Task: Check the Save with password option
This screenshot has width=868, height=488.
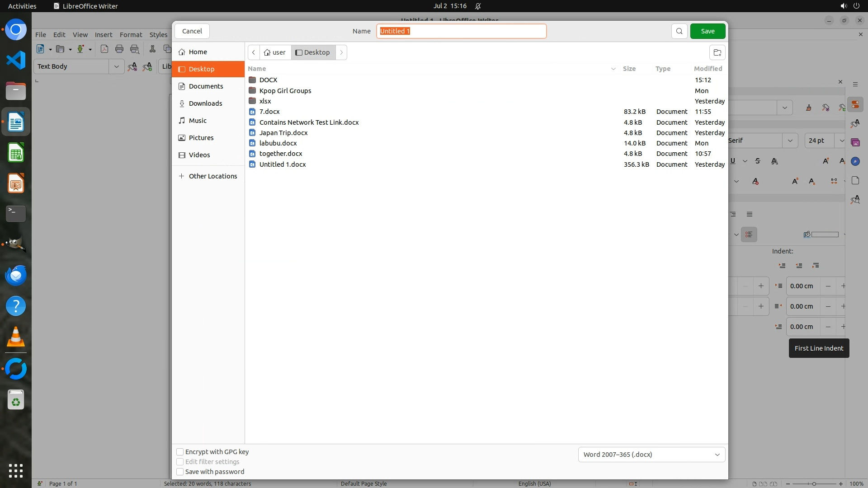Action: pos(180,472)
